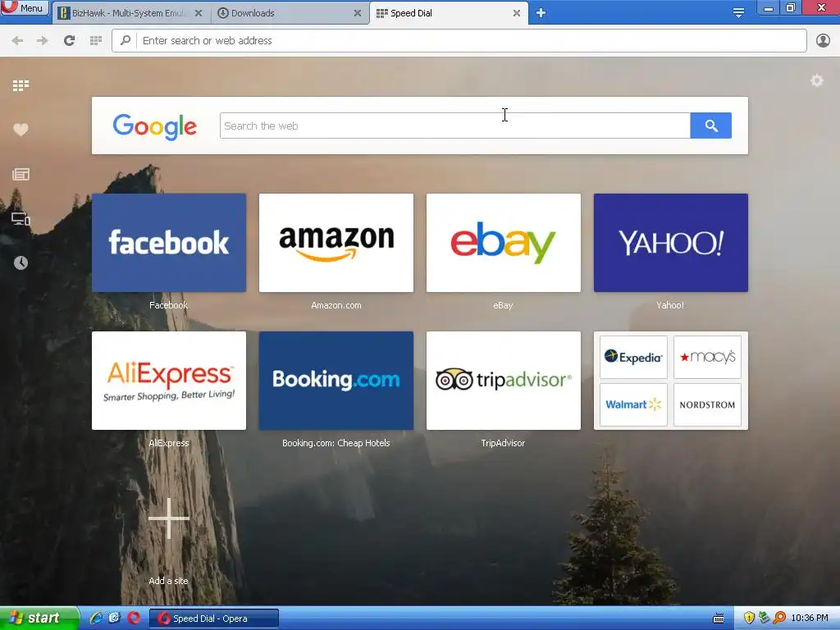Go back with the back arrow
Screen dimensions: 840x630
17,41
